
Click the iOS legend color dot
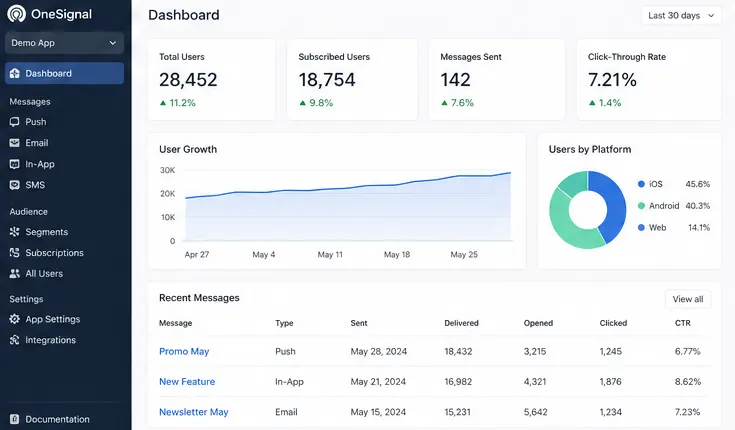click(641, 184)
